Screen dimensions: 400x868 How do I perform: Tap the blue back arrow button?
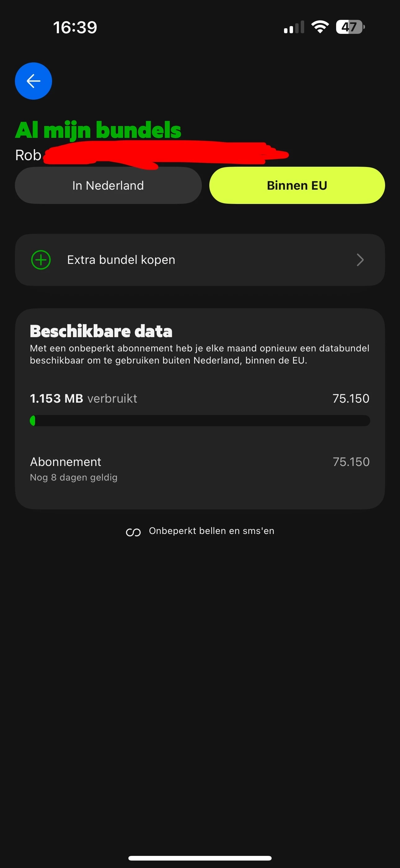click(x=33, y=81)
